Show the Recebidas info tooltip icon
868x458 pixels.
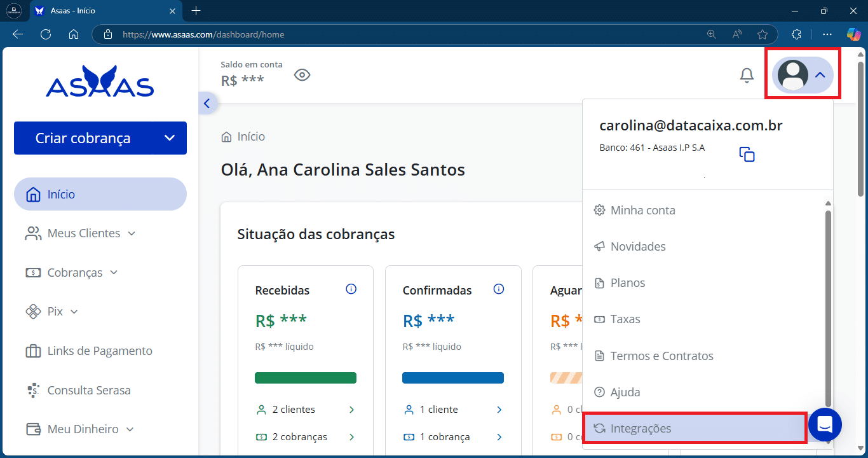pyautogui.click(x=351, y=288)
